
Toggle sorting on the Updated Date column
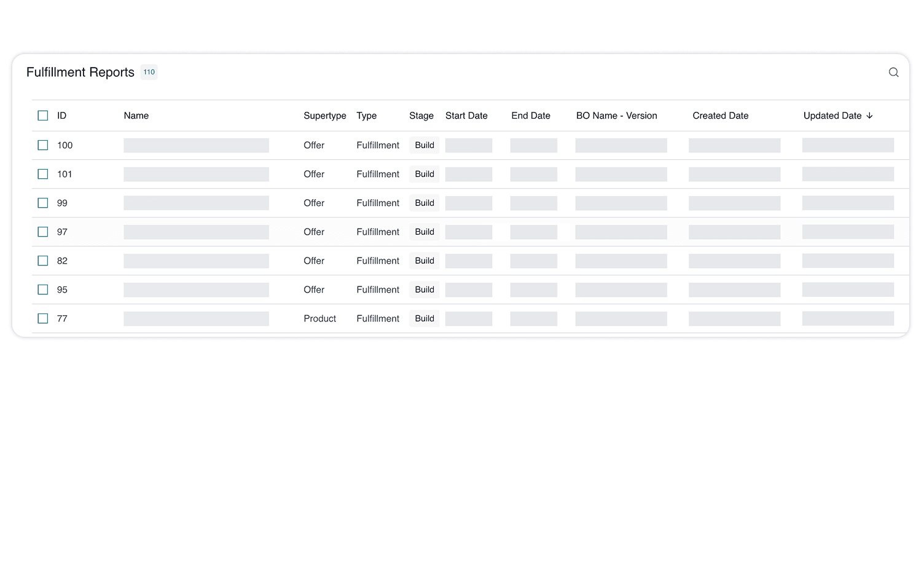[838, 115]
